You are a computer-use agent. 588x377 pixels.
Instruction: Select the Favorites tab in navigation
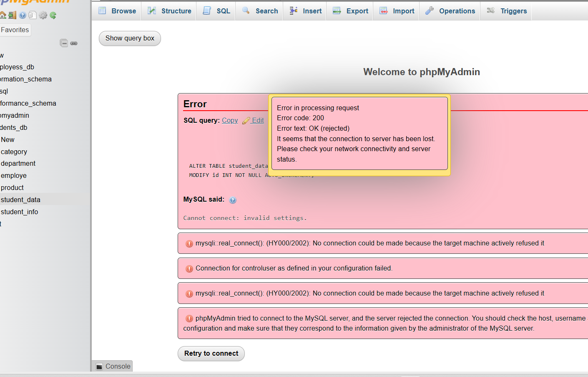click(15, 30)
